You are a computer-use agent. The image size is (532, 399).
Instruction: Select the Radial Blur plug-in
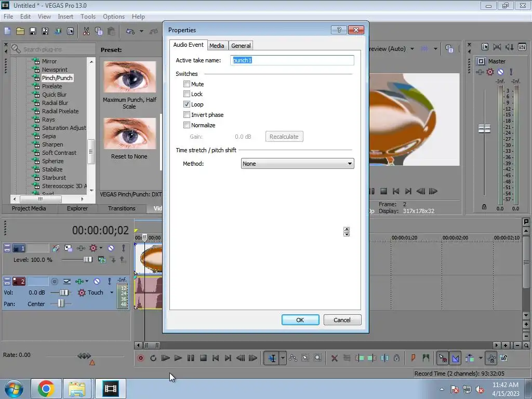click(55, 103)
